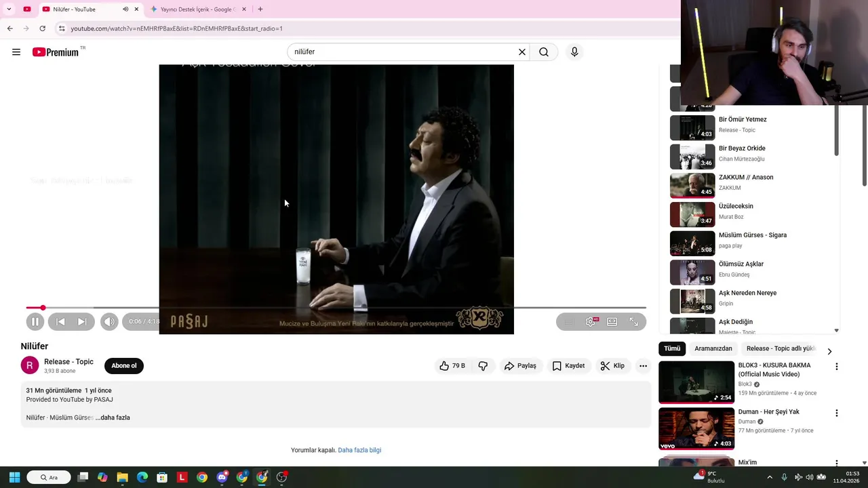The height and width of the screenshot is (488, 868).
Task: Start voice search with microphone icon
Action: coord(574,52)
